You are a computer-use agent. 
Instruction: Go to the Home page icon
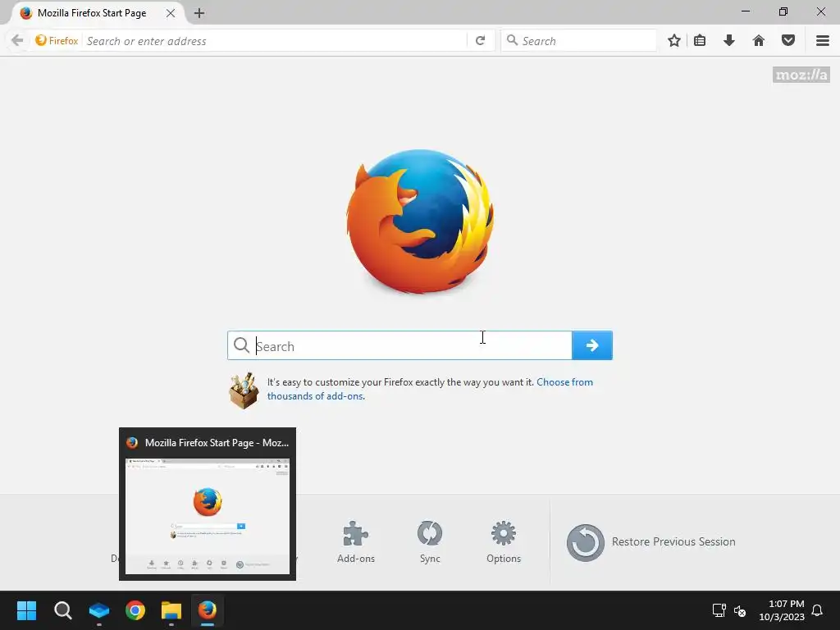click(x=759, y=40)
